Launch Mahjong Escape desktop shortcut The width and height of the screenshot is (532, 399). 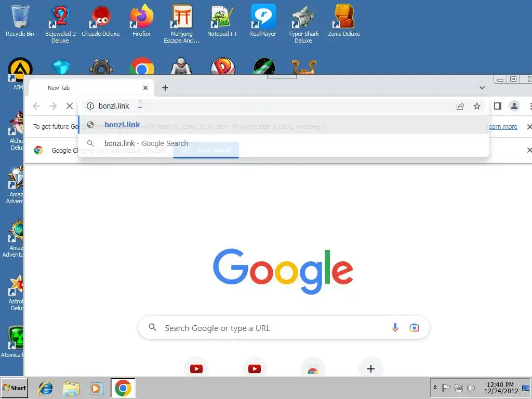[181, 24]
